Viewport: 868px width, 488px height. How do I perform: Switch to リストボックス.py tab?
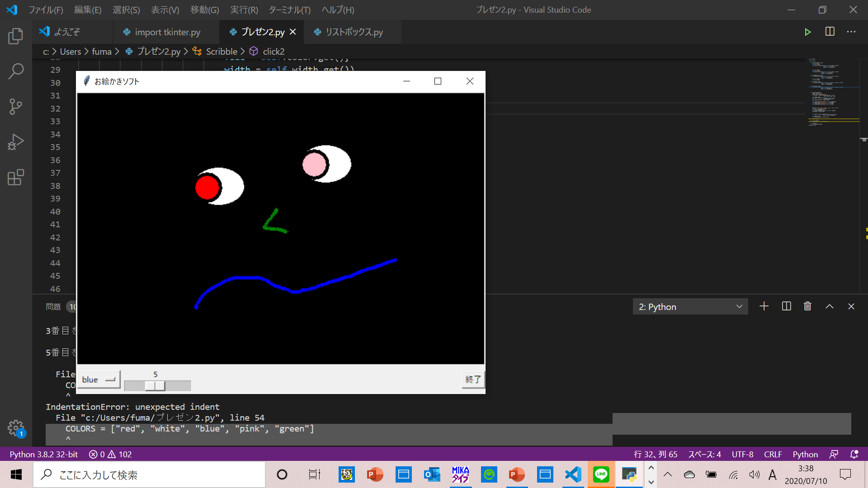353,32
